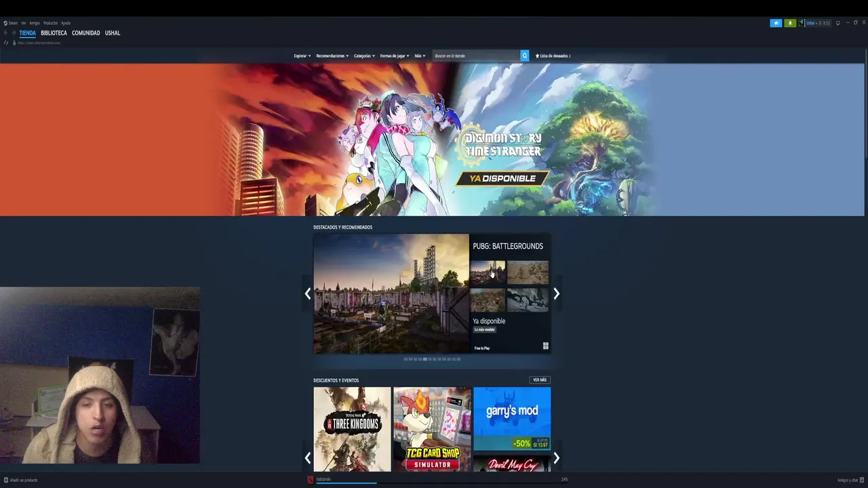Viewport: 868px width, 488px height.
Task: Focus the Buscar en la tienda field
Action: (476, 56)
